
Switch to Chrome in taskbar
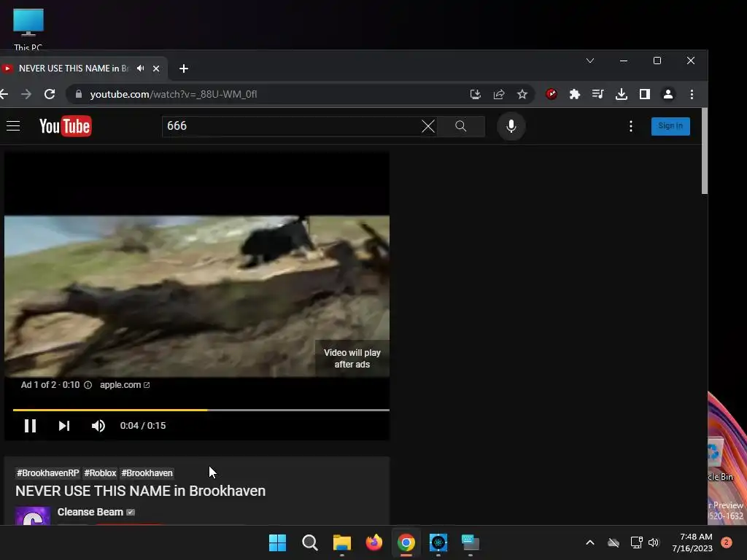(406, 542)
